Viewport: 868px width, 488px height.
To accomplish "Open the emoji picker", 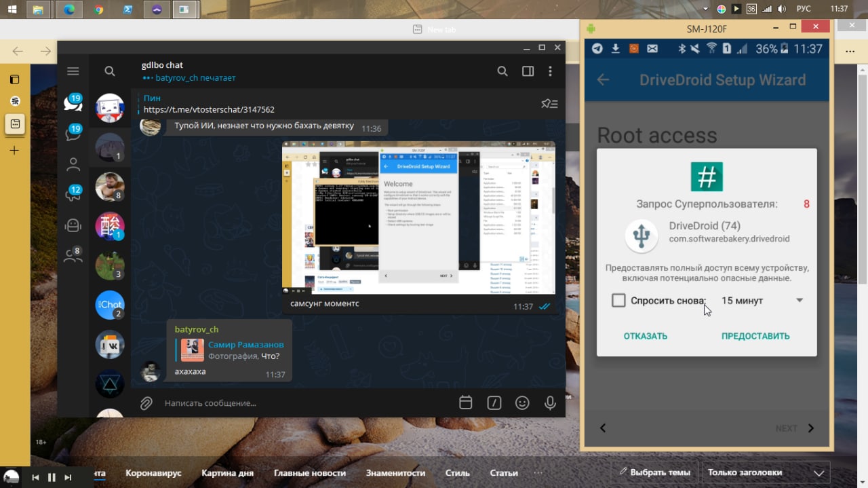I will (522, 402).
